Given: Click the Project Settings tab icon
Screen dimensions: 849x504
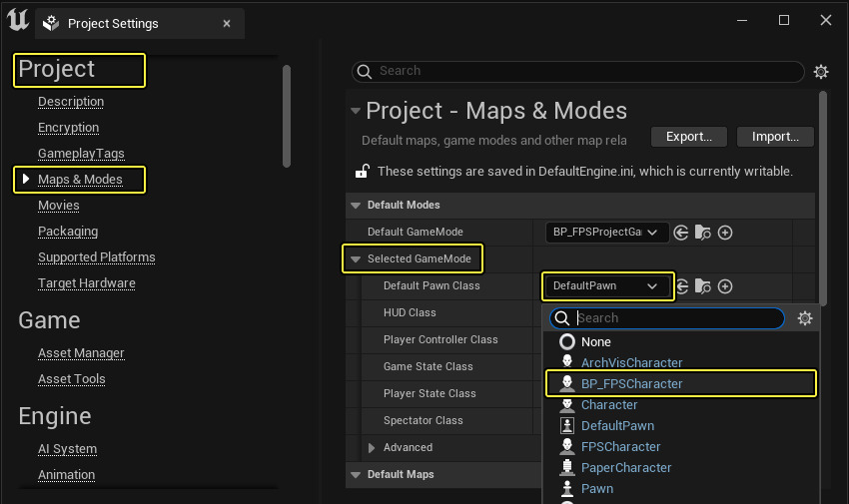Looking at the screenshot, I should 51,23.
